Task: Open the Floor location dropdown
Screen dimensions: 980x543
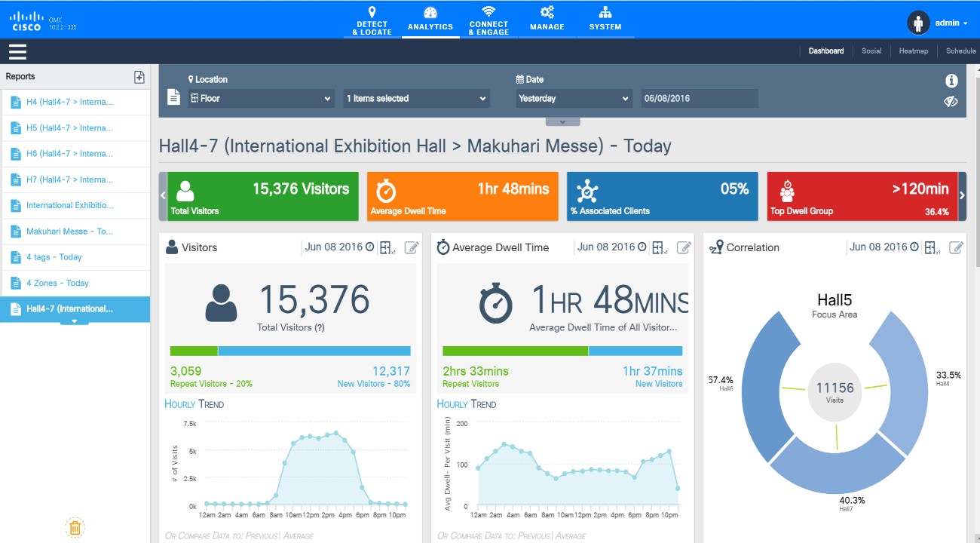Action: (x=261, y=99)
